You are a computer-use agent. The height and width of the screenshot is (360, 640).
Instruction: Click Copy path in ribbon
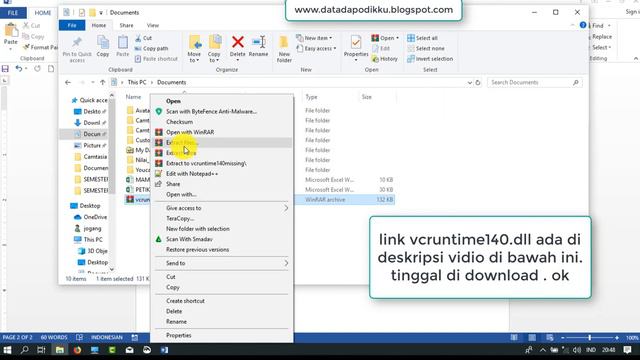(151, 48)
